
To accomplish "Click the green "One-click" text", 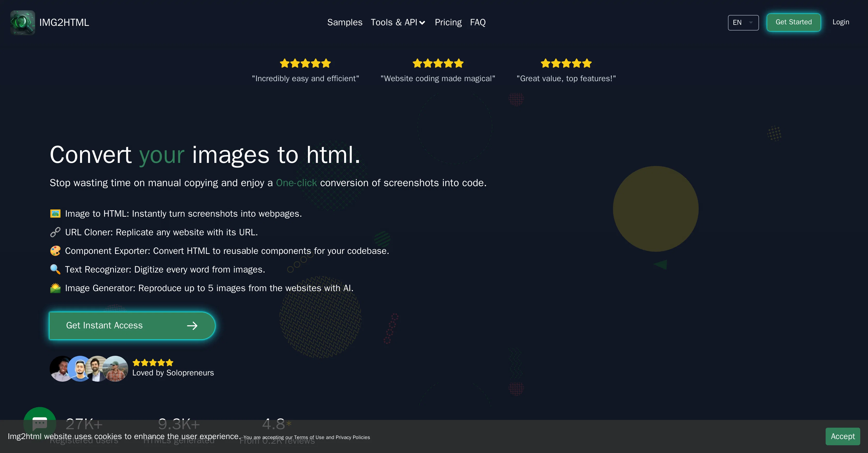I will coord(296,183).
